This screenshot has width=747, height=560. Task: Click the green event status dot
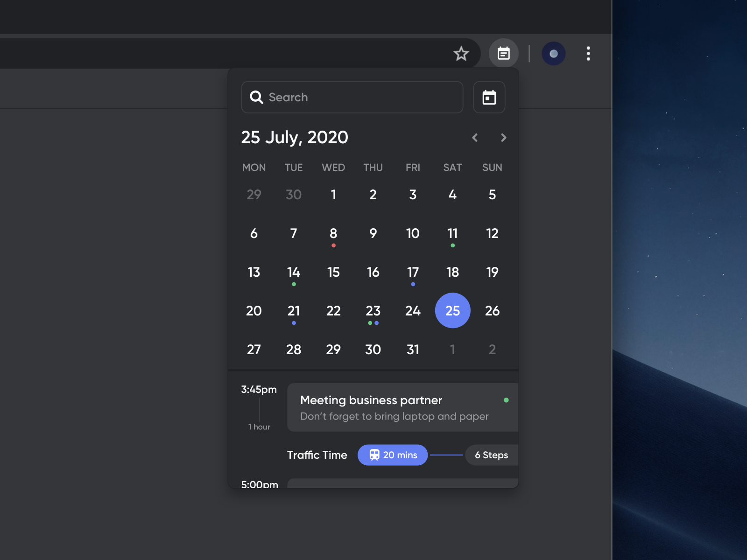[507, 400]
